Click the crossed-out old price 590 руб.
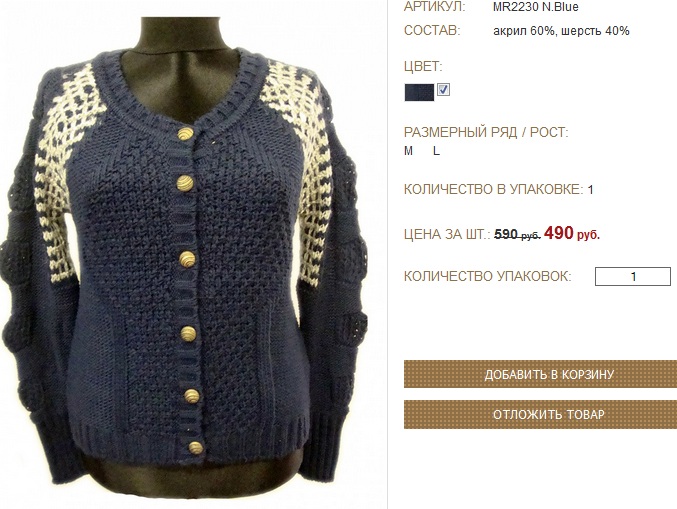Image resolution: width=677 pixels, height=509 pixels. [517, 234]
